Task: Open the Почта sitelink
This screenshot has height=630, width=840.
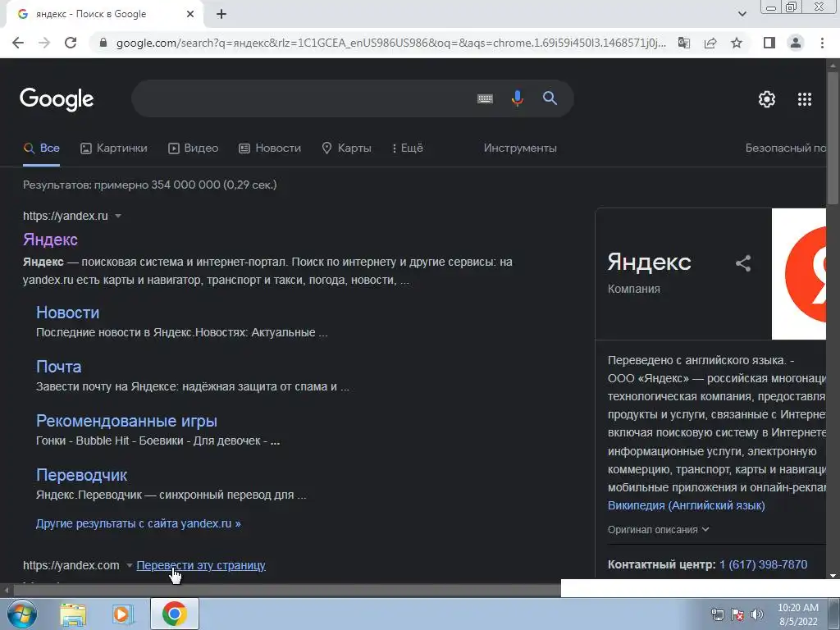Action: (x=59, y=367)
